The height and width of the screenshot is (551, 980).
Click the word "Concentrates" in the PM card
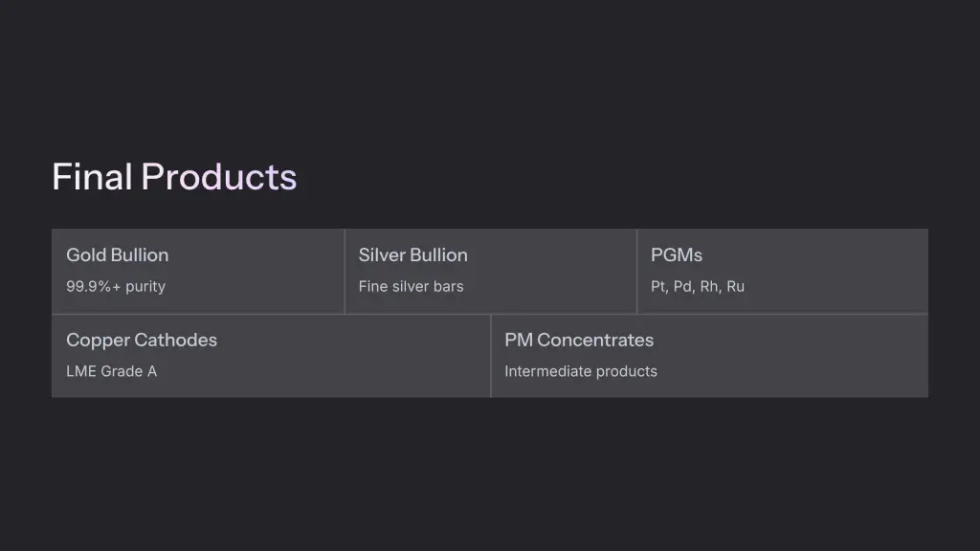click(x=595, y=341)
